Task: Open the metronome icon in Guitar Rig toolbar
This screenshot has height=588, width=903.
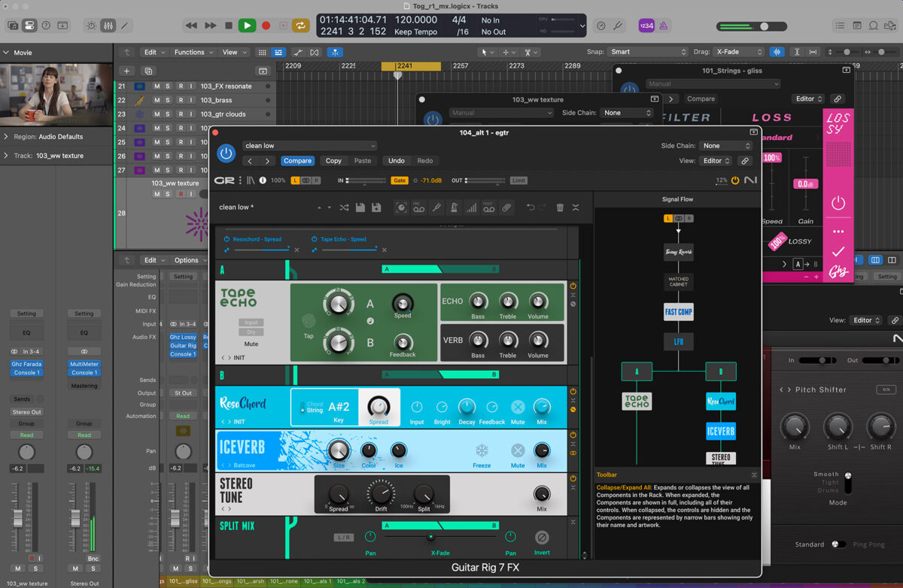Action: pyautogui.click(x=455, y=208)
